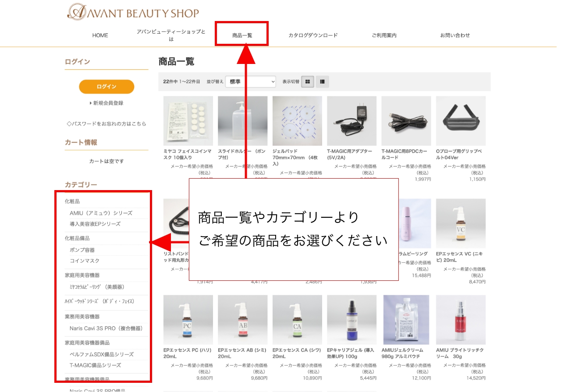Click EPエッセンス VC (ニキビ) 20mL title
This screenshot has width=561, height=392.
pos(459,257)
